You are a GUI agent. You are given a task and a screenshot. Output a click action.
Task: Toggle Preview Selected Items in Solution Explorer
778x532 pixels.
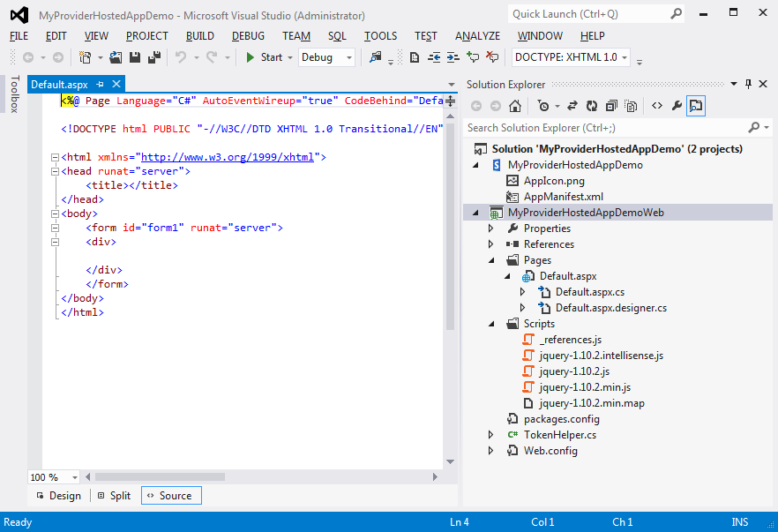696,106
